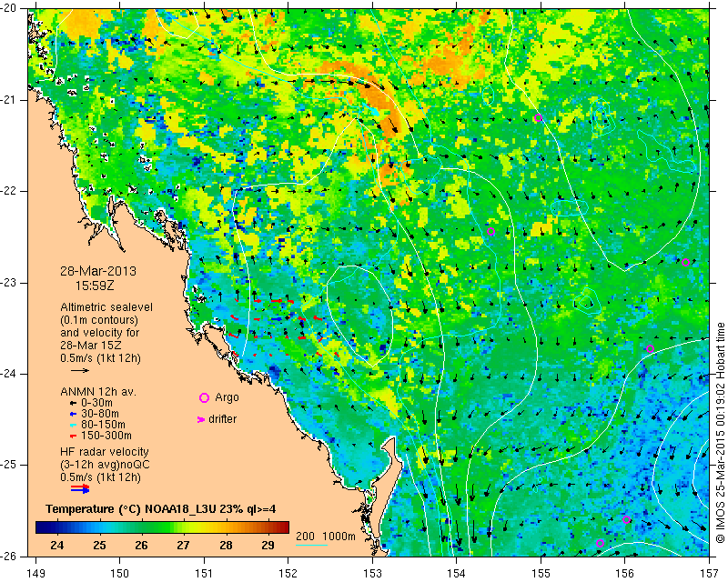The image size is (728, 582).
Task: Click the dark red end of temperature colorbar
Action: (285, 527)
